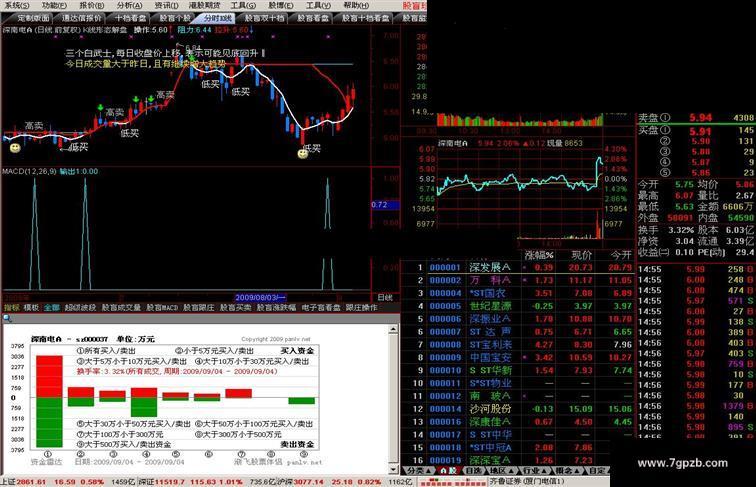Sort by 涨幅% column header

(x=539, y=255)
